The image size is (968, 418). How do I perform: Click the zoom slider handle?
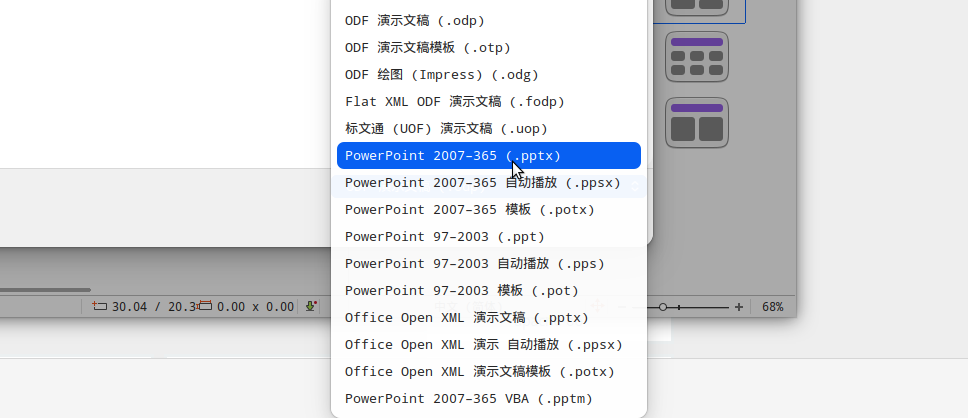pos(662,307)
